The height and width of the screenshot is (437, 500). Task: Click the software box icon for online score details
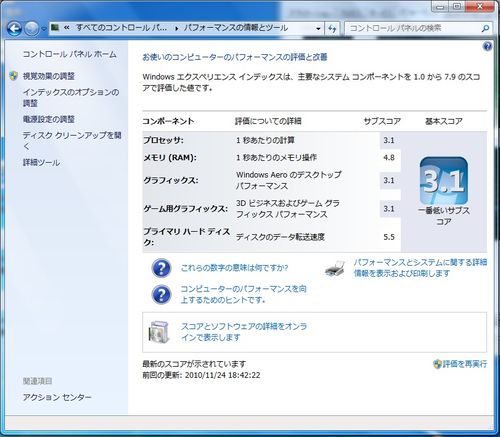click(x=159, y=332)
